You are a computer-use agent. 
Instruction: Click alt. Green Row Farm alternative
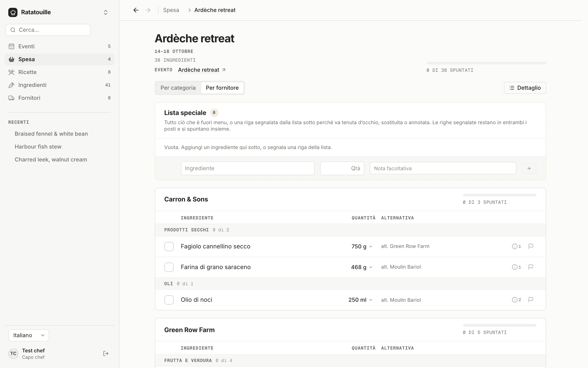point(405,246)
